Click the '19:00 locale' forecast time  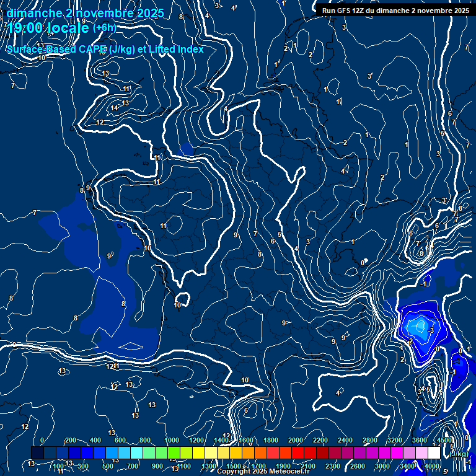tap(48, 28)
